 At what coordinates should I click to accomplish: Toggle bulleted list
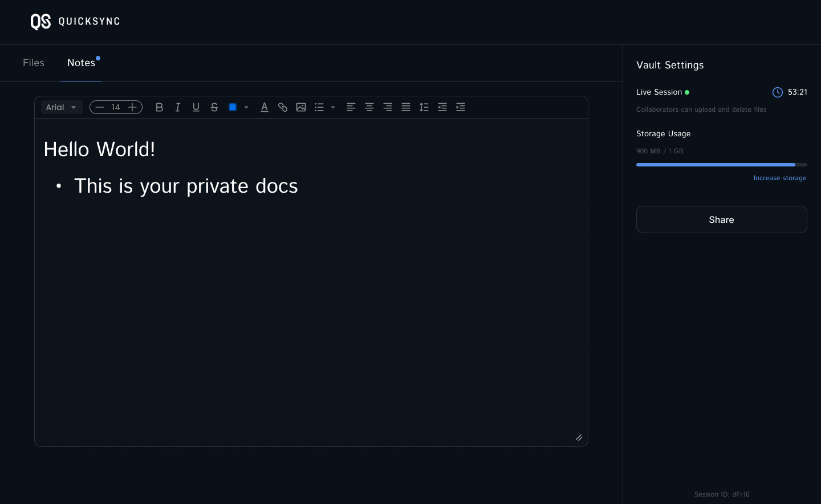click(x=319, y=107)
